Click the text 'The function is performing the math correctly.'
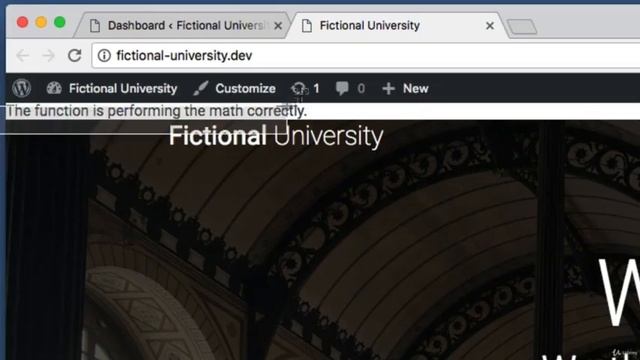 (x=156, y=111)
